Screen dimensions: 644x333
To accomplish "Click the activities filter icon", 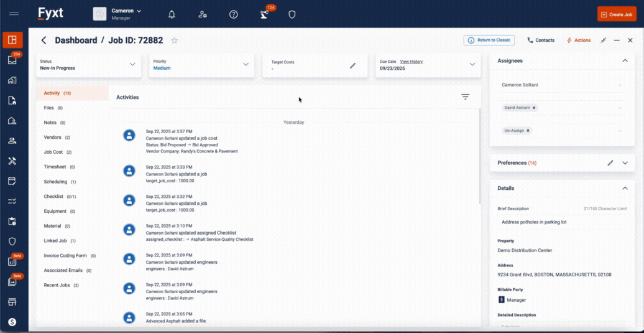I will 465,97.
